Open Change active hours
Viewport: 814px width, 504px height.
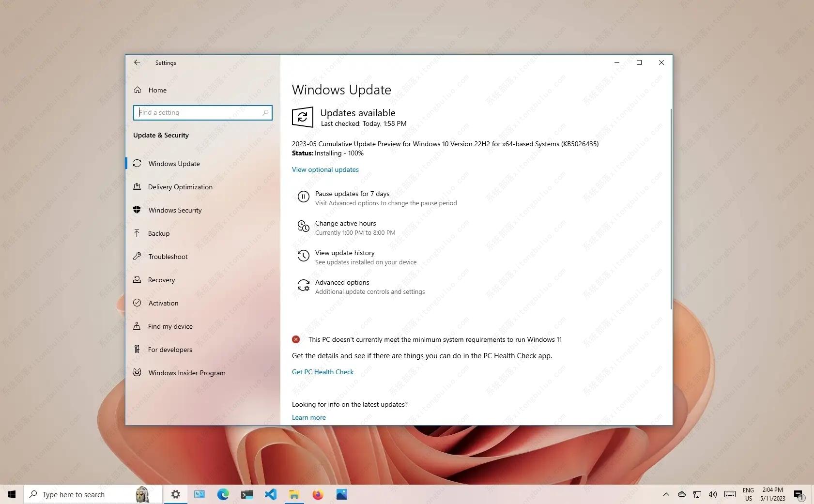[x=345, y=223]
